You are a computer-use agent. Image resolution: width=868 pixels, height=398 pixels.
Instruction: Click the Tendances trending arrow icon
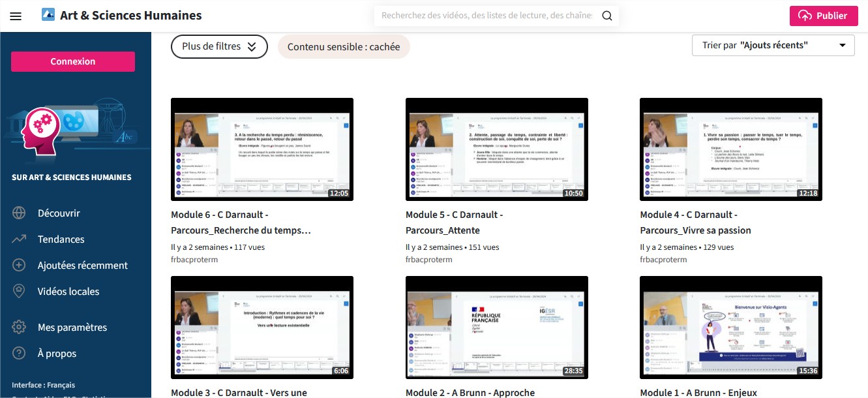point(19,239)
